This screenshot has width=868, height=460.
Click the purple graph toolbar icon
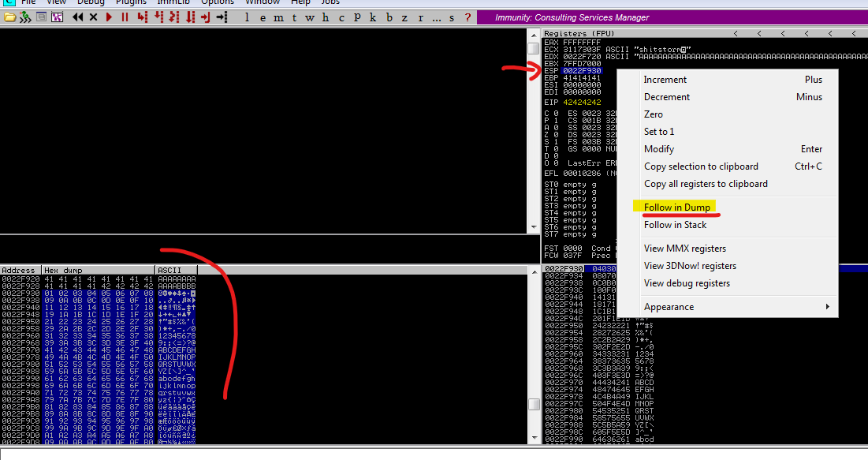pos(57,17)
